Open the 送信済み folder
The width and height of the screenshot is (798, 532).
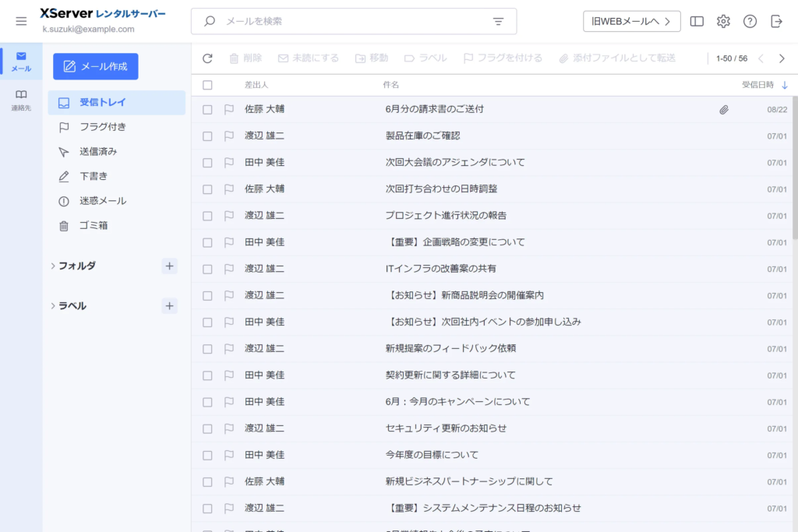98,151
